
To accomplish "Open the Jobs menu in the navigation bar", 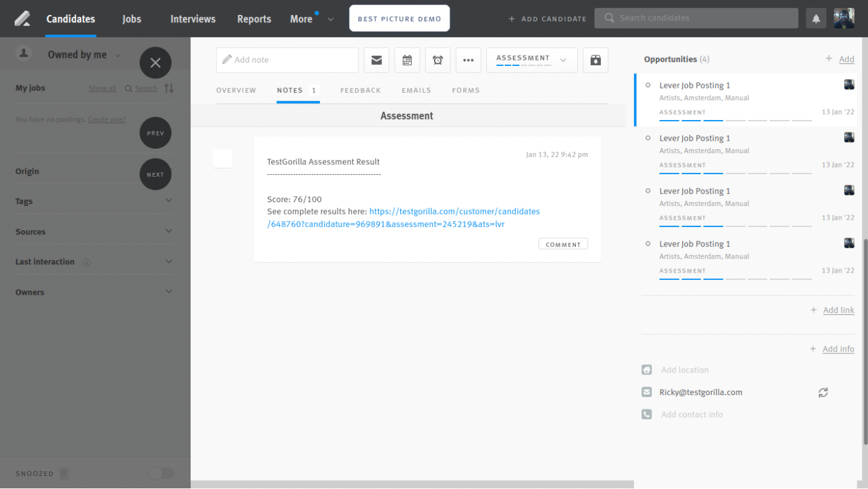I will [131, 19].
